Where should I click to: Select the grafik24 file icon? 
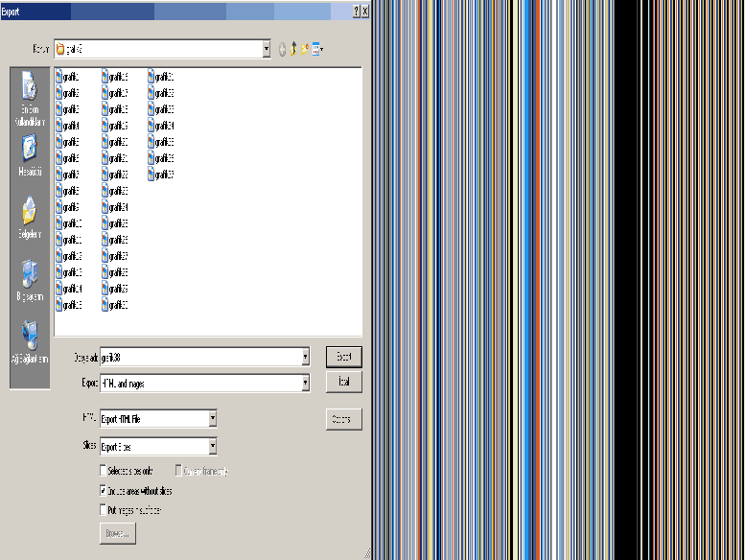click(105, 207)
